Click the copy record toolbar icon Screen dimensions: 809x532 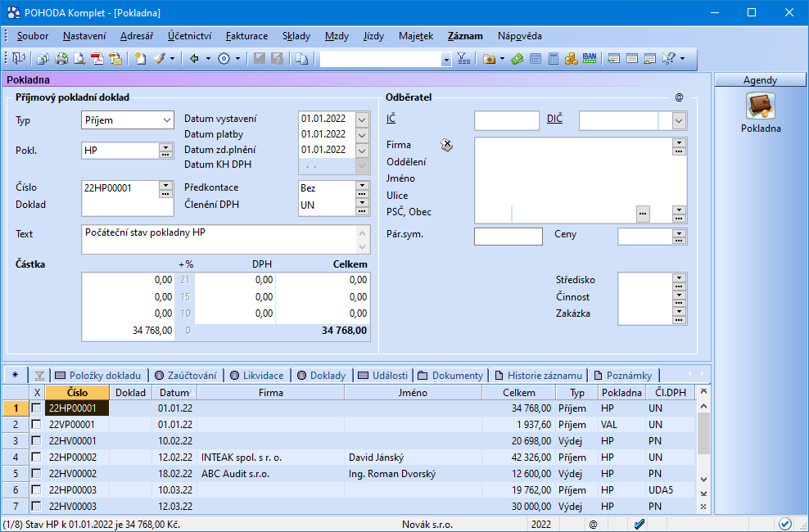pyautogui.click(x=302, y=59)
